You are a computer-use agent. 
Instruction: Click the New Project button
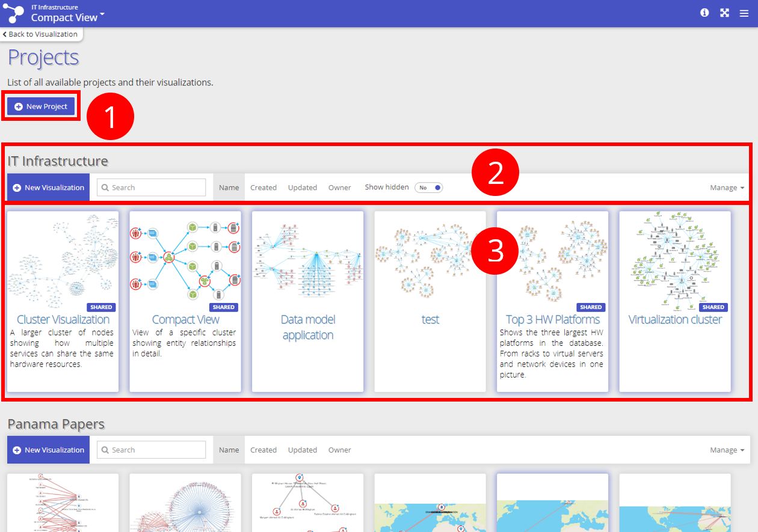point(41,106)
